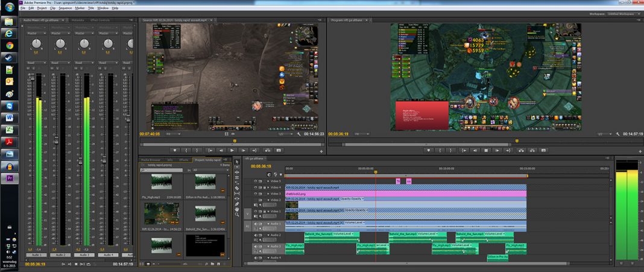Collapse the Audio 1 track
This screenshot has width=644, height=272.
(x=268, y=224)
